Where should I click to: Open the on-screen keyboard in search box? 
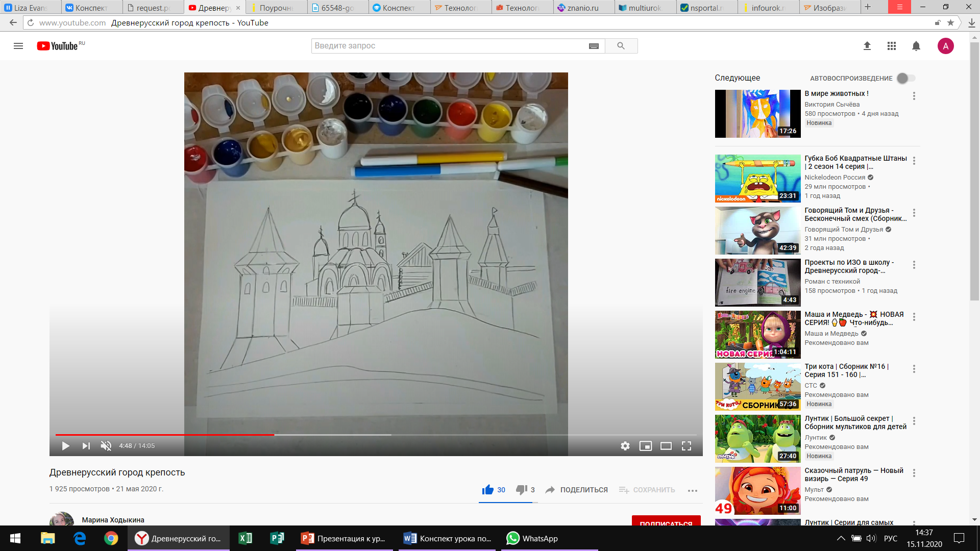[x=594, y=46]
